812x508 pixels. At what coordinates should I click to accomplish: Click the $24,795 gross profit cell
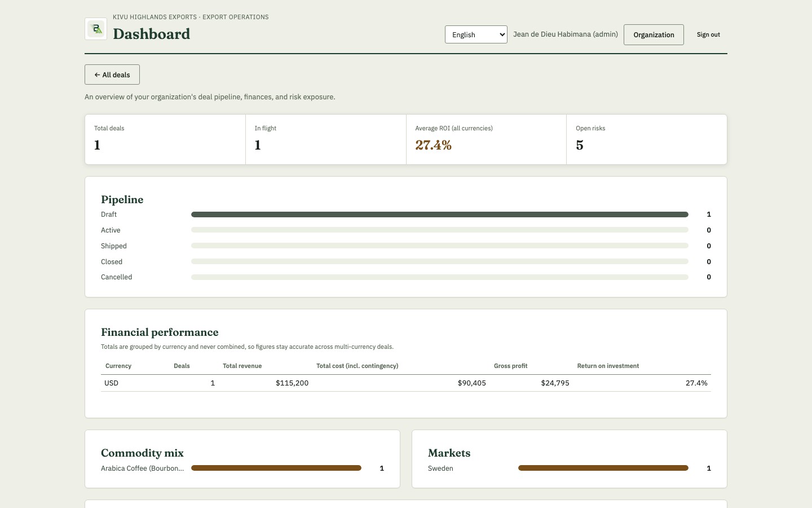(x=555, y=383)
